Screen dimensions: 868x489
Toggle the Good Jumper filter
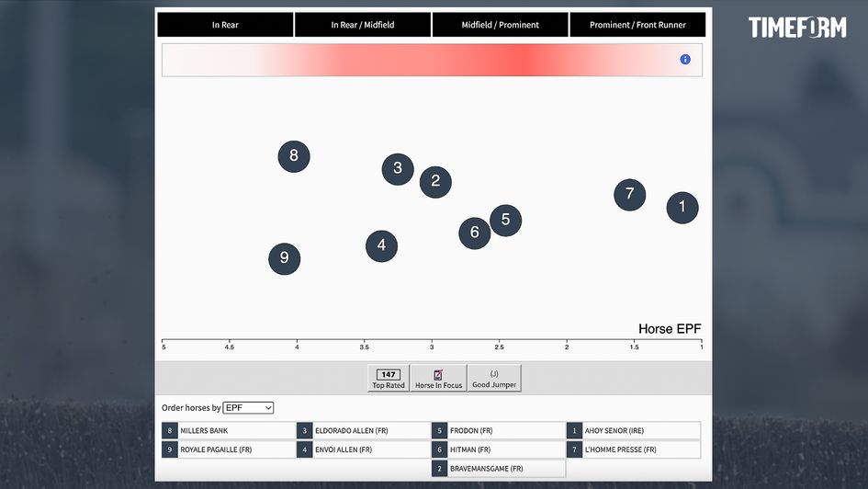pos(494,379)
